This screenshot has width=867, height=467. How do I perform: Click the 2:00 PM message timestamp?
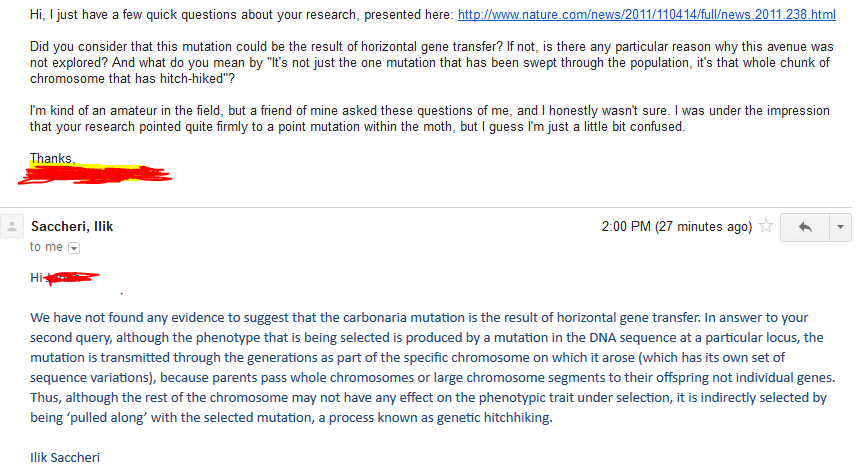click(625, 227)
